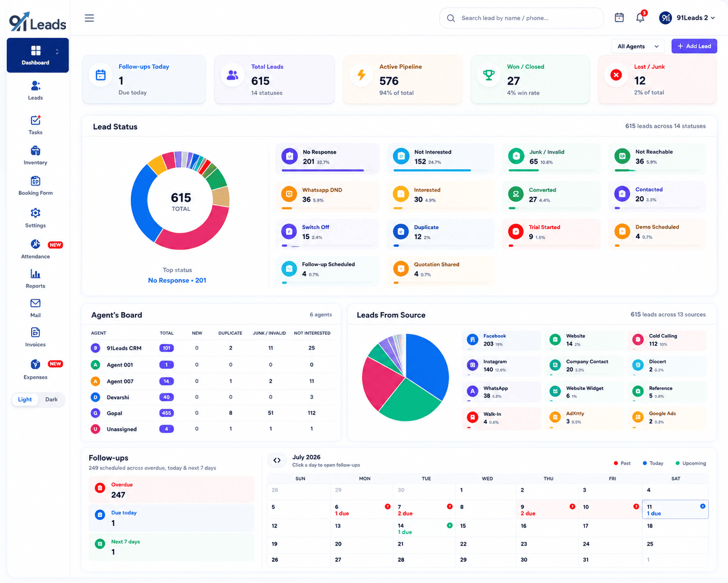Open the Google Ads source card
Screen dimensions: 728x583
(667, 418)
